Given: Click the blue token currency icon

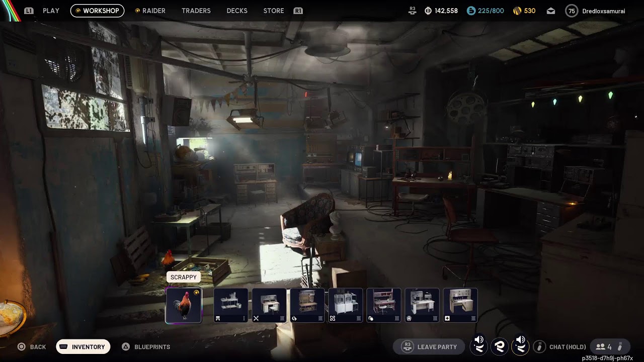Looking at the screenshot, I should tap(471, 11).
